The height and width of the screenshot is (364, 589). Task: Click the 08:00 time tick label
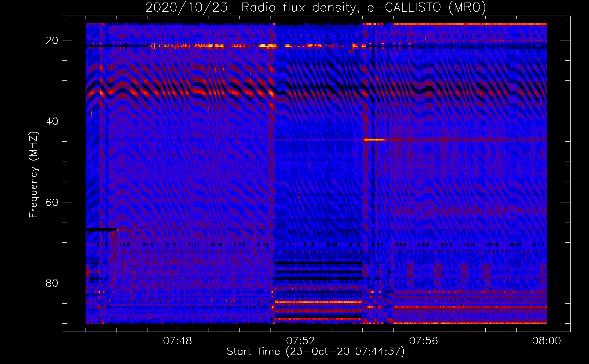pyautogui.click(x=547, y=341)
